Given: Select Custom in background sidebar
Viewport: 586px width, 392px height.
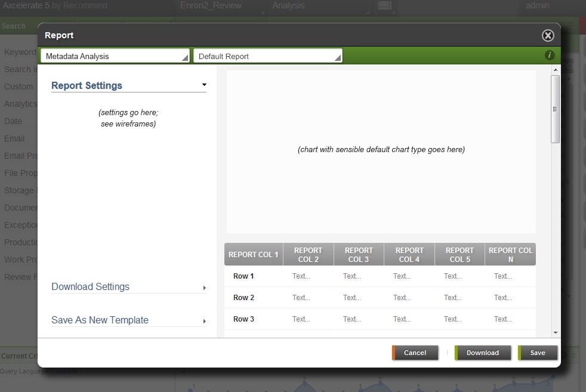Looking at the screenshot, I should click(x=18, y=87).
